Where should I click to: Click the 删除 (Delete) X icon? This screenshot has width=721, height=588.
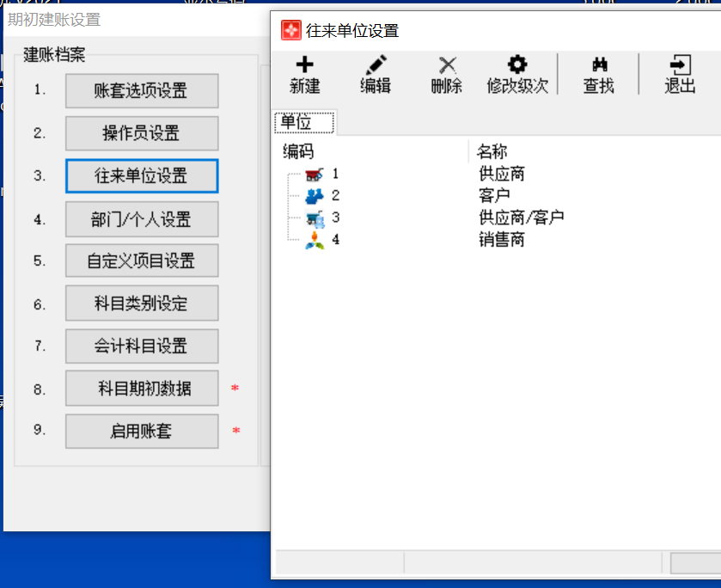click(x=447, y=65)
